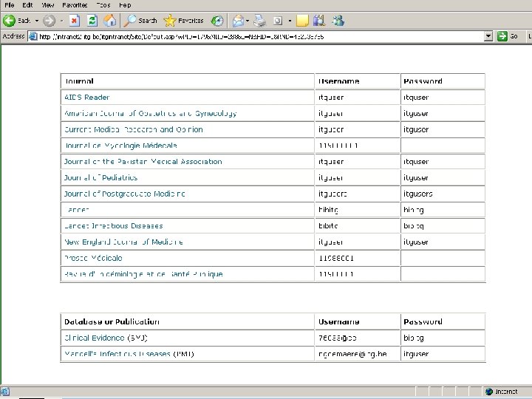Click the Back navigation arrow icon

coord(9,21)
